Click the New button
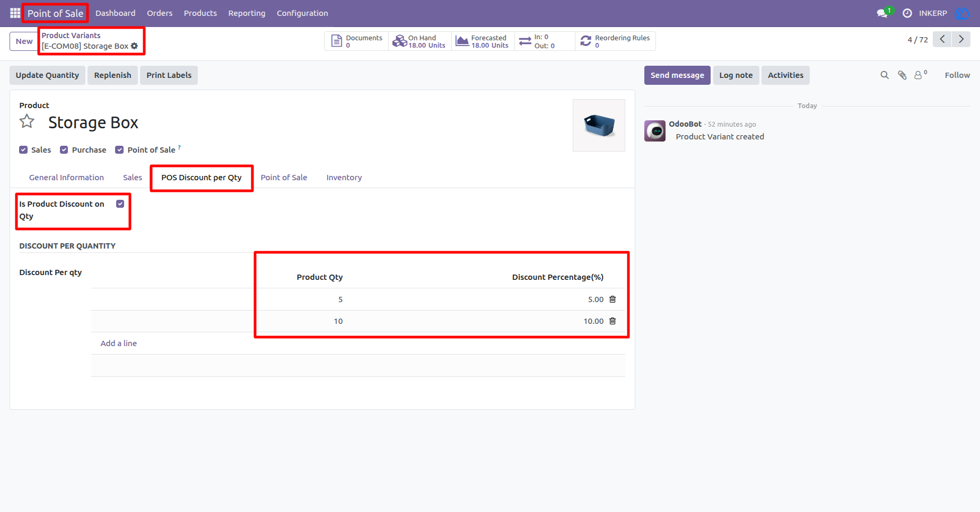Viewport: 980px width, 512px height. click(x=24, y=41)
